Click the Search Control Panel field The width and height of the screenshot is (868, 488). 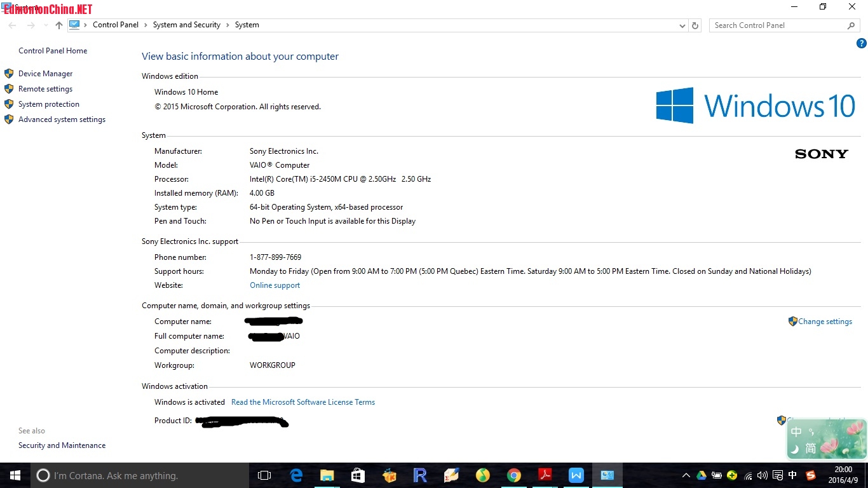tap(778, 25)
